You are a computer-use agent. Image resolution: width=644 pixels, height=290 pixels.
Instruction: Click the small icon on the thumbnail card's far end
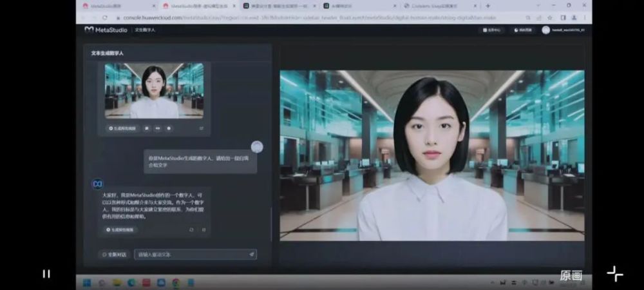(x=201, y=128)
